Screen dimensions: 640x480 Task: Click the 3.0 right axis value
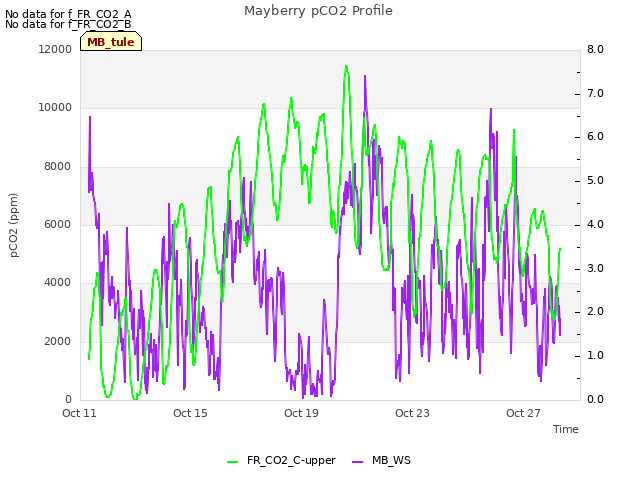pyautogui.click(x=595, y=269)
